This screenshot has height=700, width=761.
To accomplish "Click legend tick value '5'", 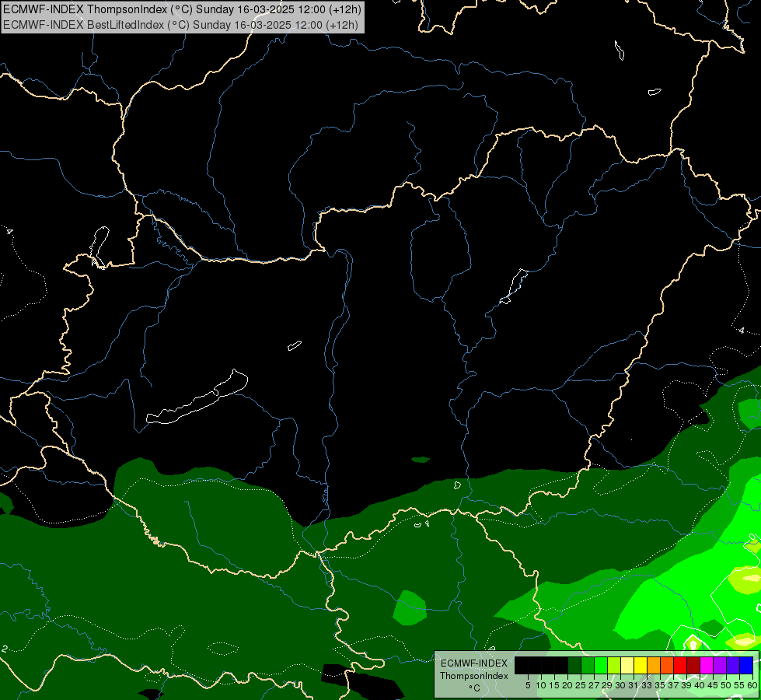I will pos(528,685).
